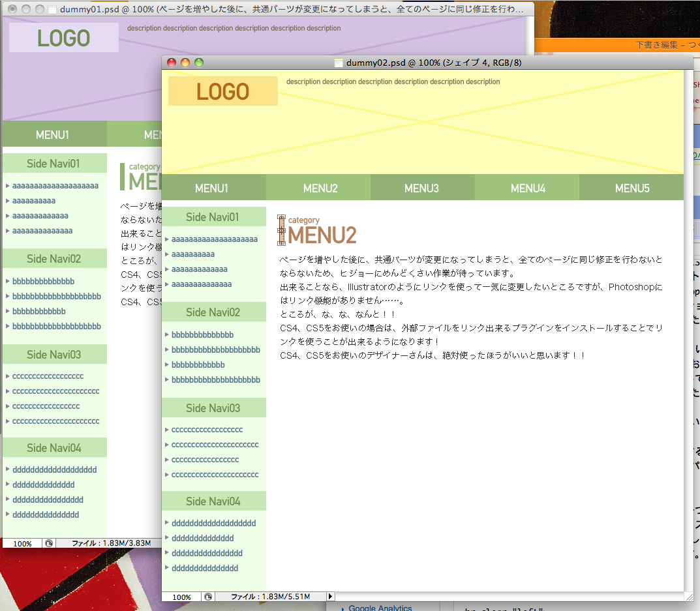Expand the status bar options with the black triangle
The width and height of the screenshot is (700, 611).
(330, 597)
